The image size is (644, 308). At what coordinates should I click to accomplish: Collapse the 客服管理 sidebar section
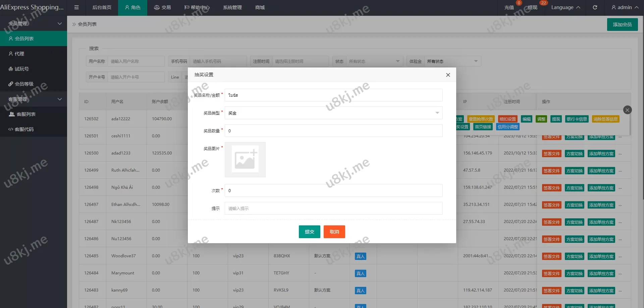coord(34,99)
